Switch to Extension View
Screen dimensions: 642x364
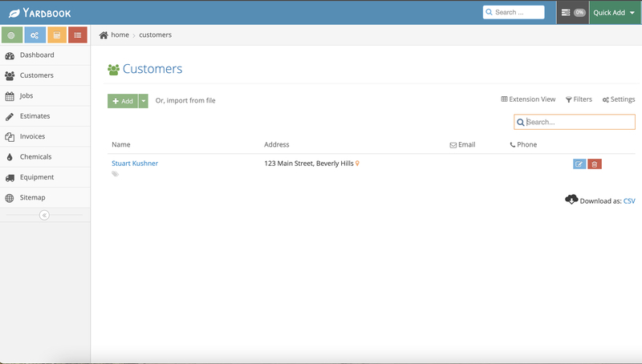pos(528,99)
